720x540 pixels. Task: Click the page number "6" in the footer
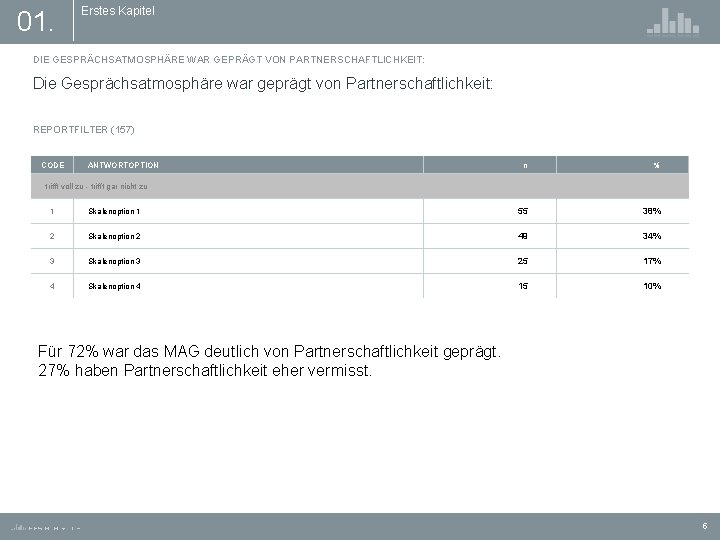click(705, 526)
